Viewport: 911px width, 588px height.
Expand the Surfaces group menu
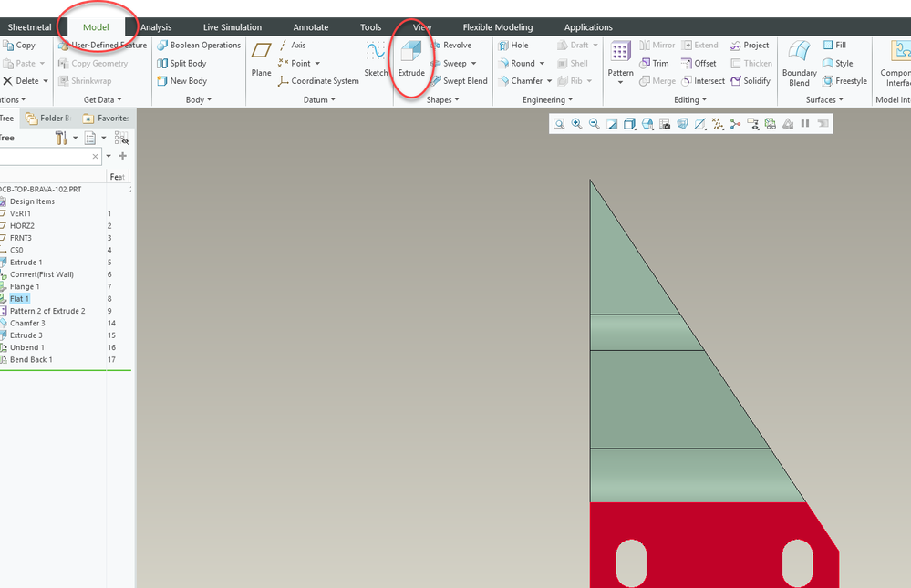824,100
